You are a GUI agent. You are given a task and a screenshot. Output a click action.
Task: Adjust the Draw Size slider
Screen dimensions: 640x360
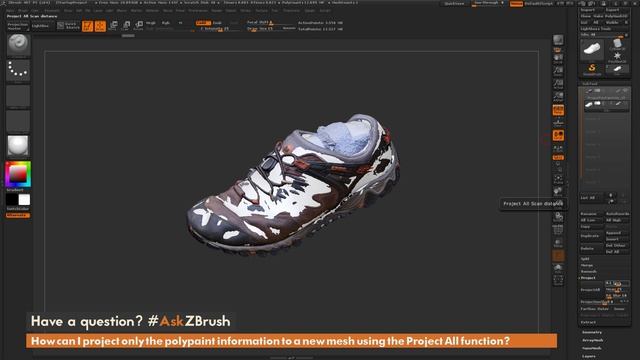[x=266, y=29]
